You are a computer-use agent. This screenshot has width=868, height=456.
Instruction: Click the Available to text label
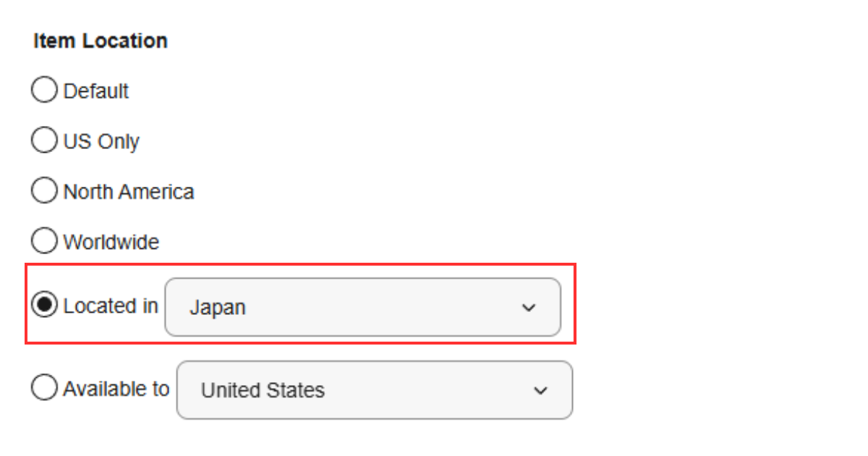click(116, 389)
